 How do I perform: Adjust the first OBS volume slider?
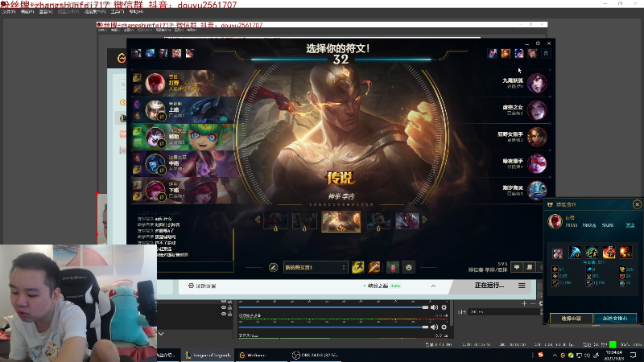333,307
